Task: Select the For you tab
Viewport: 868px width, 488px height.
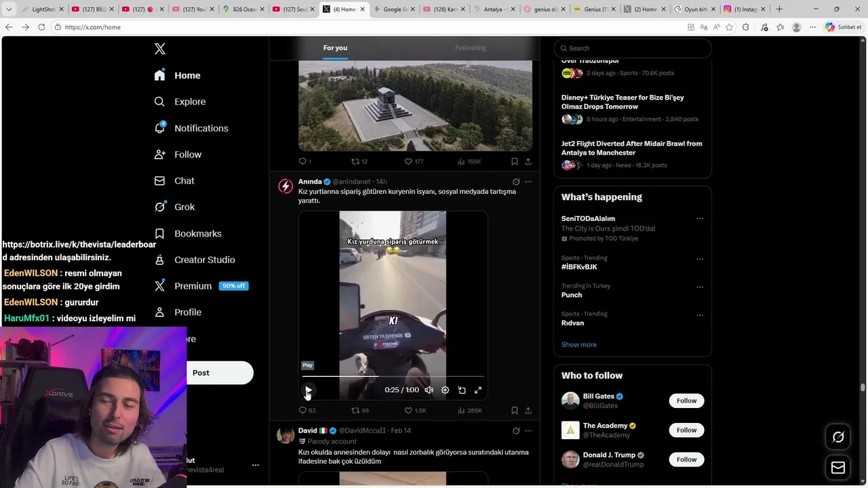Action: 335,48
